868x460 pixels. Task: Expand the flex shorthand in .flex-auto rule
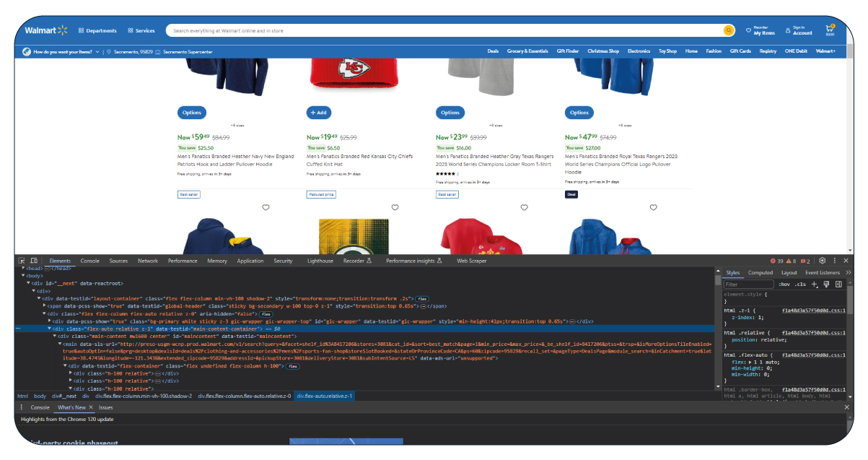click(748, 361)
